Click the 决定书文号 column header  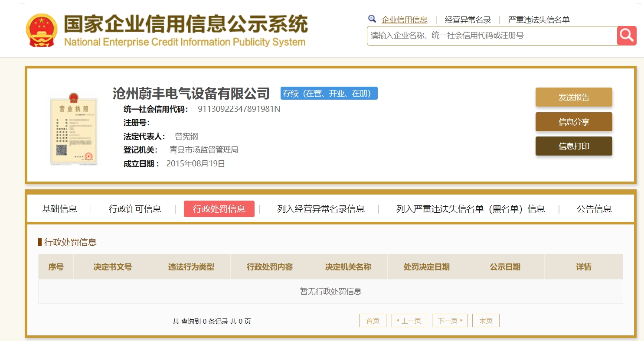(x=113, y=267)
